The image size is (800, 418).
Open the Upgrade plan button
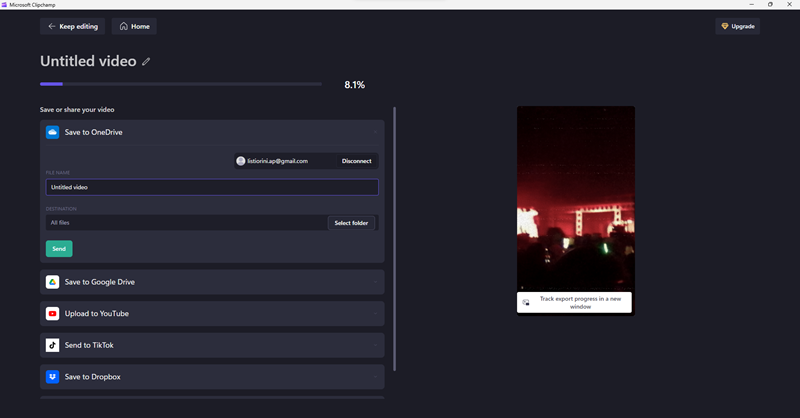point(737,26)
